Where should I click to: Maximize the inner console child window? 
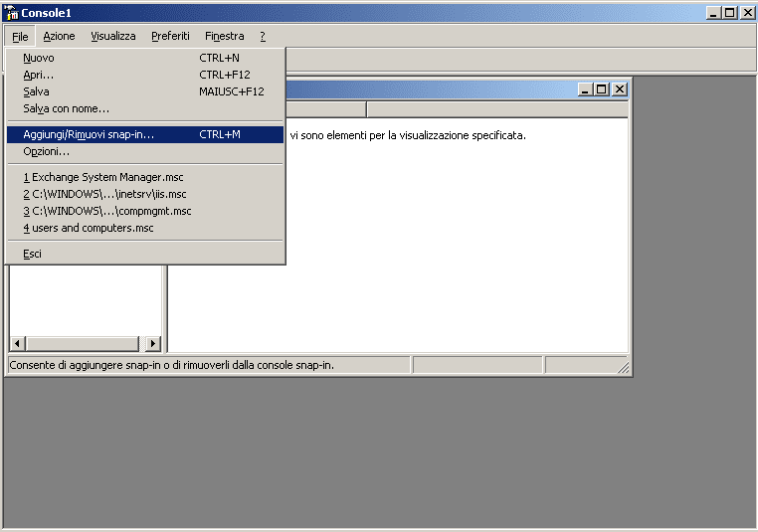coord(602,89)
